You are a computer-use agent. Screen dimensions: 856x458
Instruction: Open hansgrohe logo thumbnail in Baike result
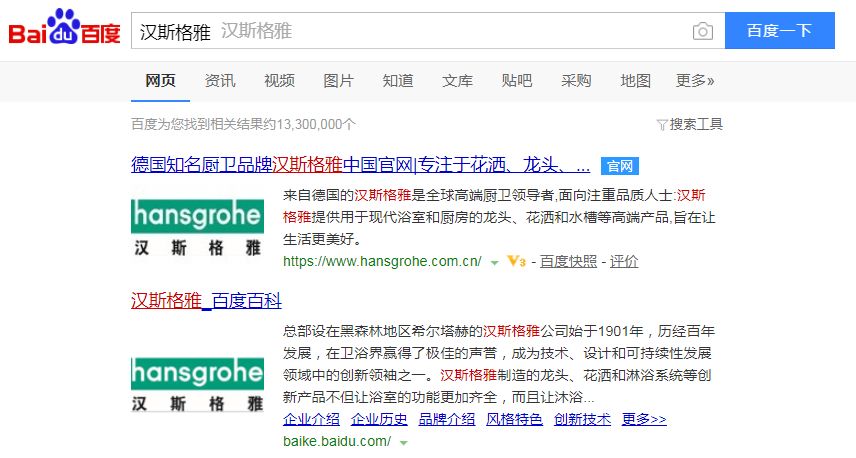[197, 384]
